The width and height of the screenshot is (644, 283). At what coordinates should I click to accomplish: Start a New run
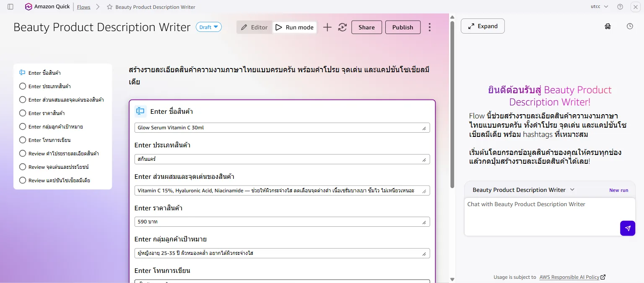click(x=618, y=190)
